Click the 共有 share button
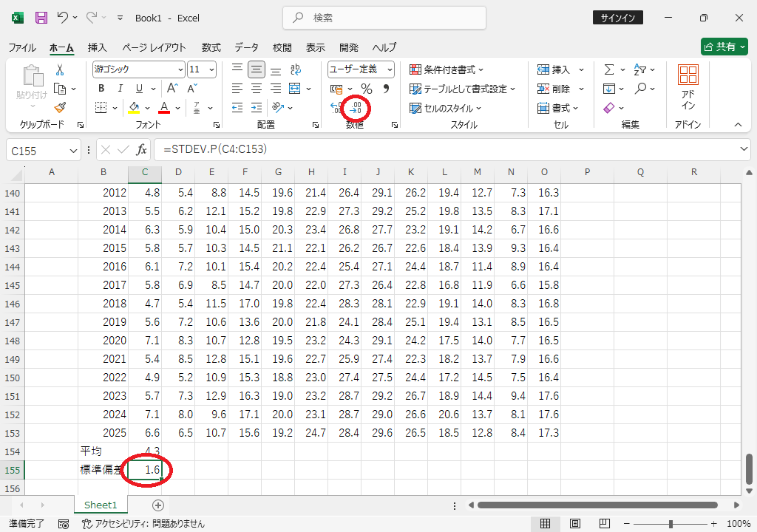Image resolution: width=757 pixels, height=532 pixels. click(724, 47)
